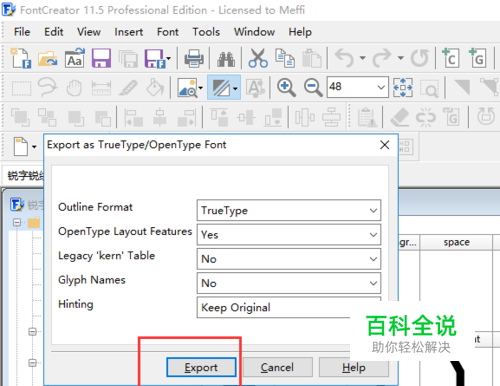The image size is (500, 386).
Task: Save the font with purple floppy icon
Action: tap(101, 58)
